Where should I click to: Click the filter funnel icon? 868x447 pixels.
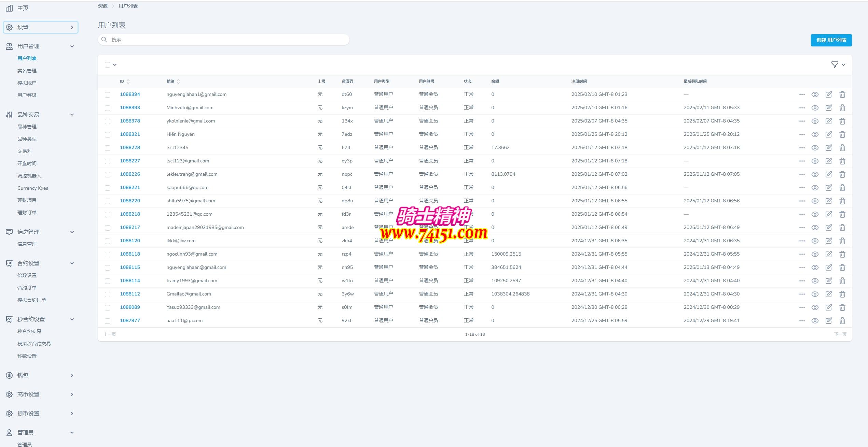tap(835, 64)
